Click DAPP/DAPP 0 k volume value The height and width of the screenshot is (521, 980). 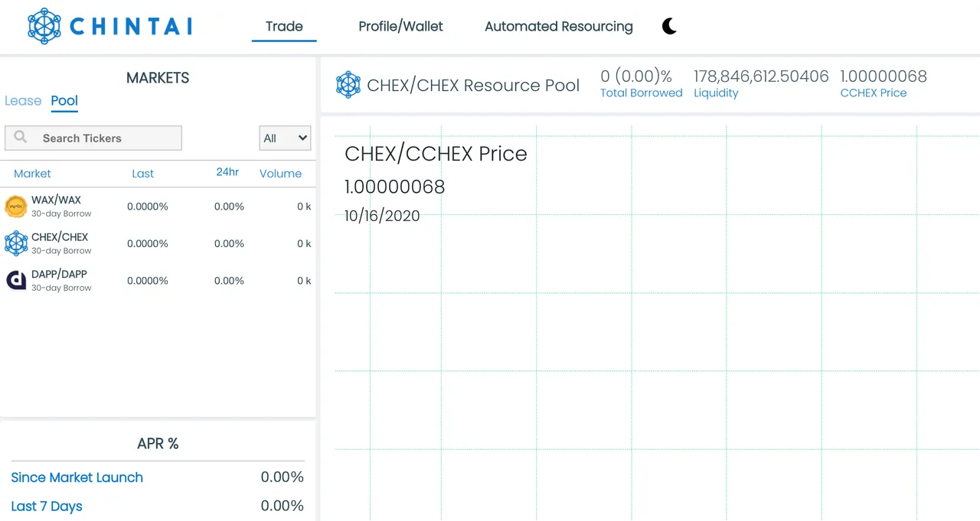coord(304,281)
